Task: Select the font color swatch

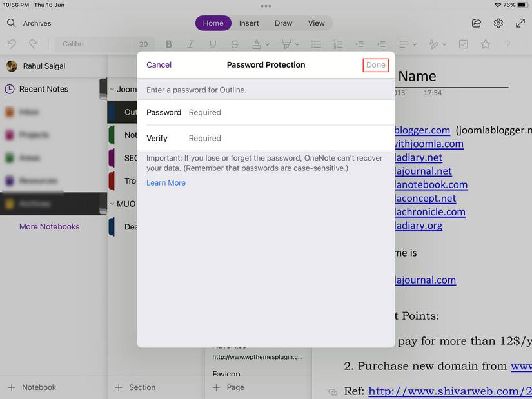Action: (257, 44)
